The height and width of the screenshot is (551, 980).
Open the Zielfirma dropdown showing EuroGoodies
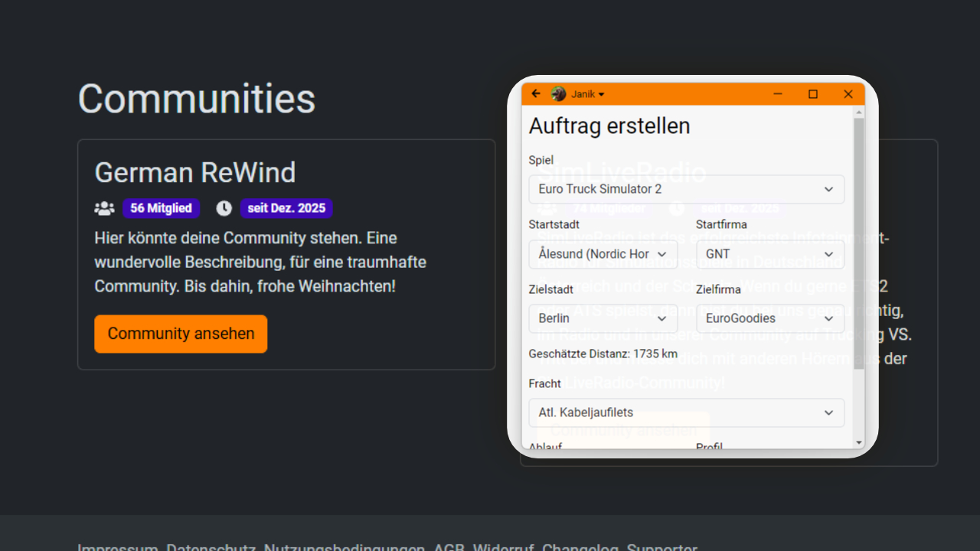click(x=769, y=318)
